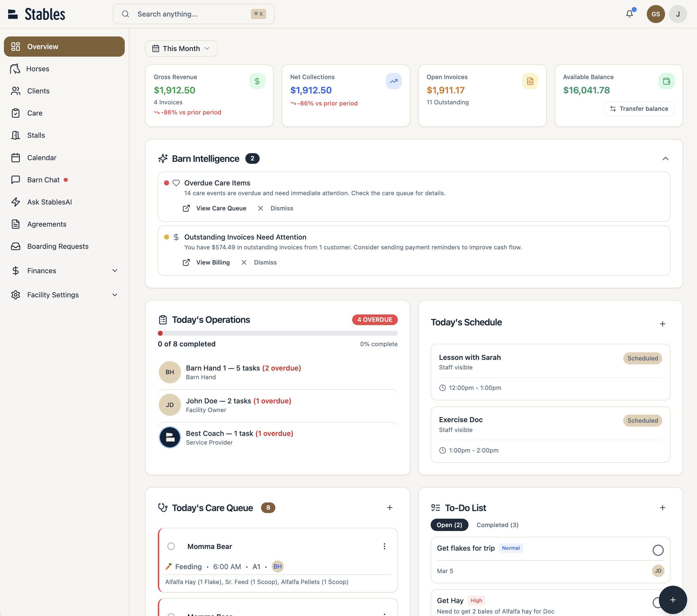Screen dimensions: 697x616
Task: Expand the Finances menu
Action: (x=64, y=270)
